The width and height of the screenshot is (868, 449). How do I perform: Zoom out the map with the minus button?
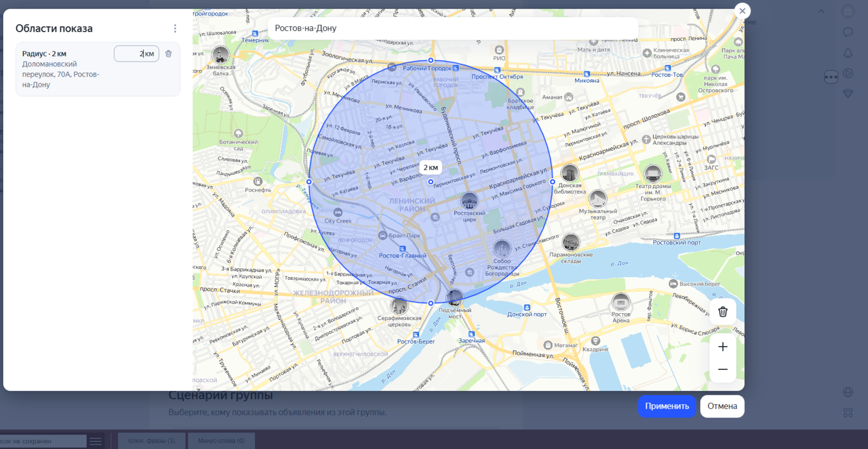click(x=723, y=370)
